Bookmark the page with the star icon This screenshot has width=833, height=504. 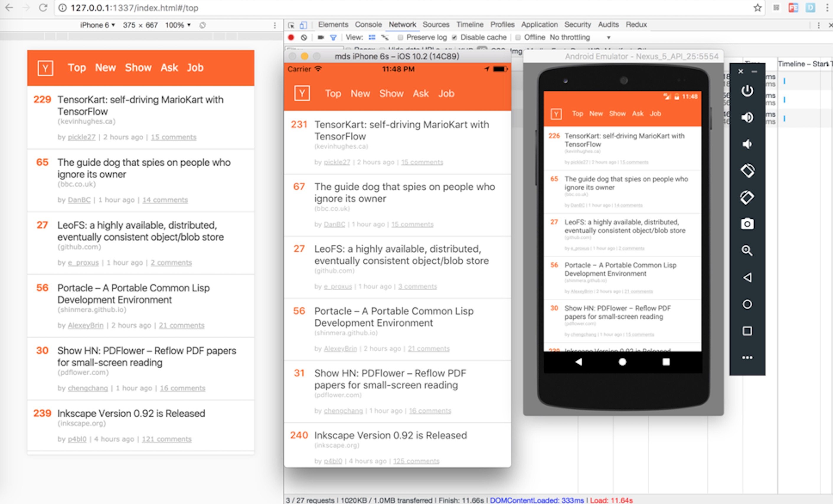coord(757,8)
